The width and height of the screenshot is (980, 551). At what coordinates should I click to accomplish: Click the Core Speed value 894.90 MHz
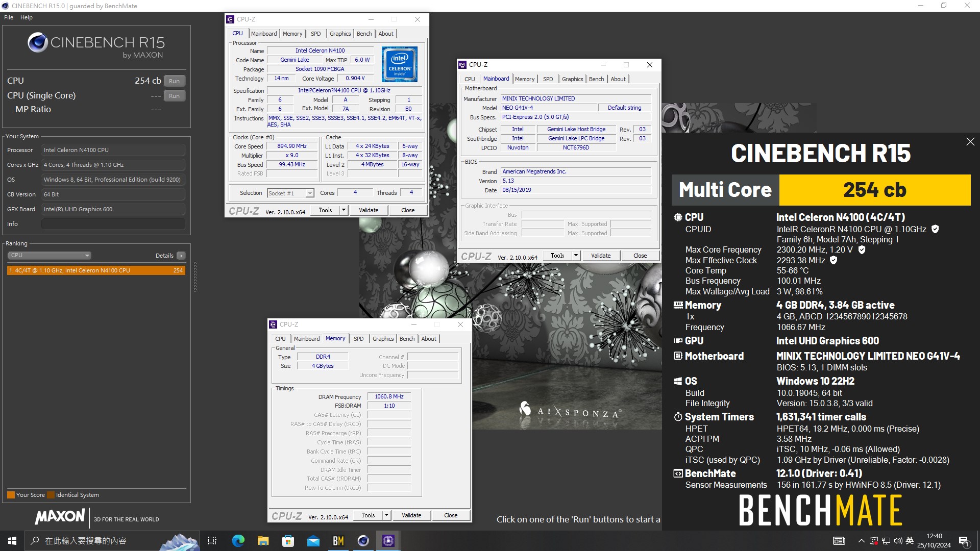[x=292, y=146]
